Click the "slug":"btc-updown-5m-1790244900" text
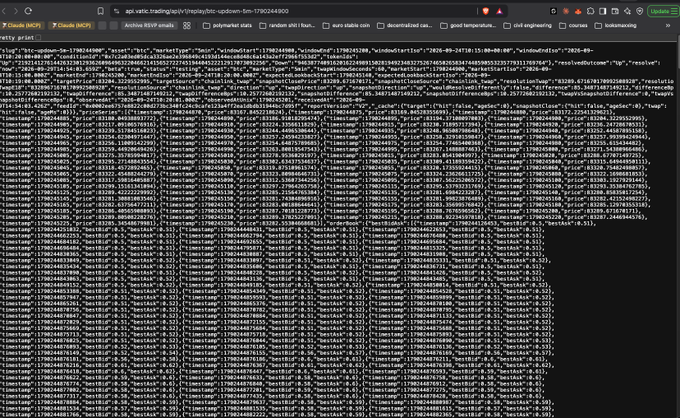This screenshot has height=418, width=680. click(x=53, y=51)
